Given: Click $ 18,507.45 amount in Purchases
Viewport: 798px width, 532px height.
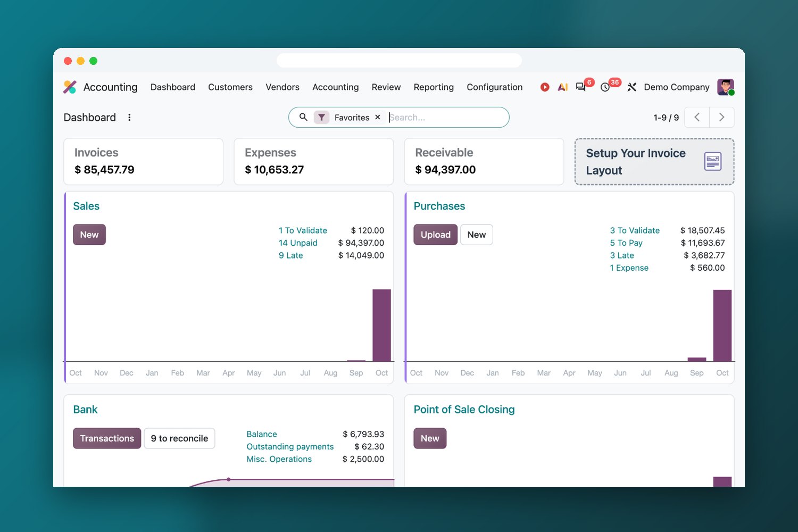Looking at the screenshot, I should [703, 230].
